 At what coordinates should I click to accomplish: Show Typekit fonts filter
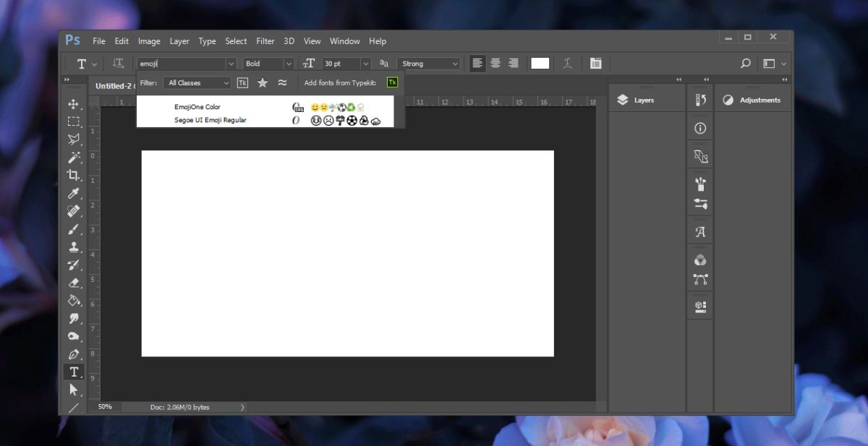pyautogui.click(x=242, y=83)
